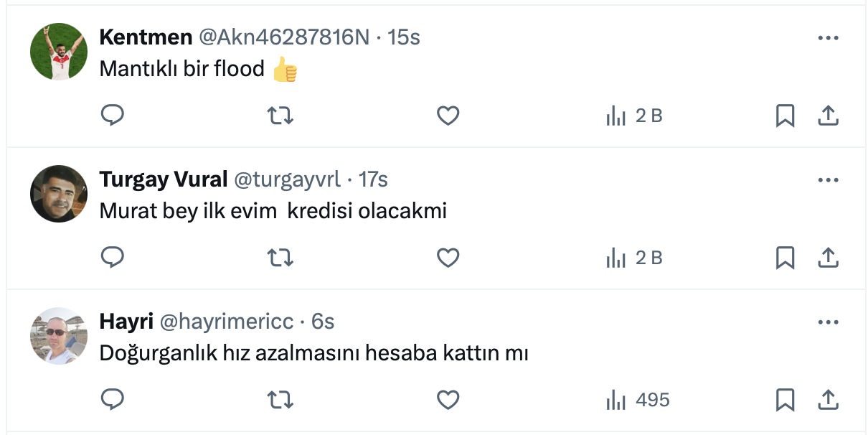Open the @turgayvrl handle link
The image size is (868, 435).
287,179
